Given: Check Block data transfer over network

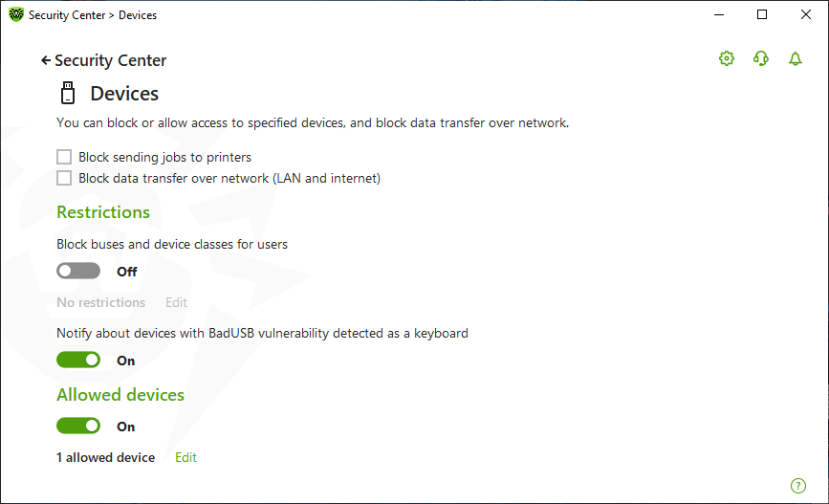Looking at the screenshot, I should [64, 178].
